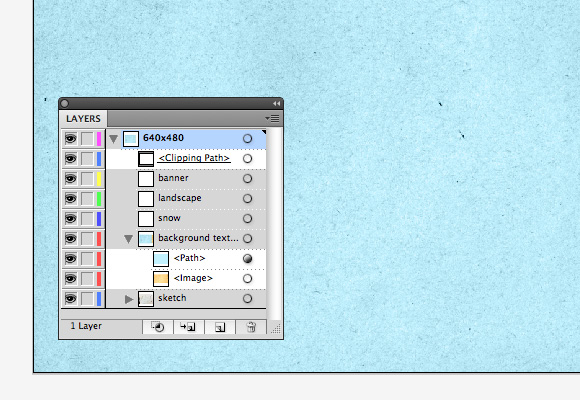The image size is (580, 400).
Task: Hide the landscape layer via eye icon
Action: point(70,199)
